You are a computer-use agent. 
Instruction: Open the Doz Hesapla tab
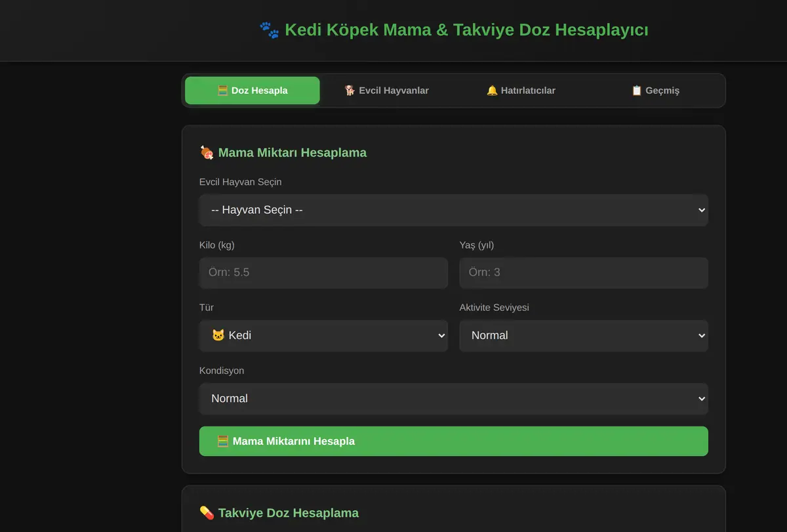pos(252,91)
